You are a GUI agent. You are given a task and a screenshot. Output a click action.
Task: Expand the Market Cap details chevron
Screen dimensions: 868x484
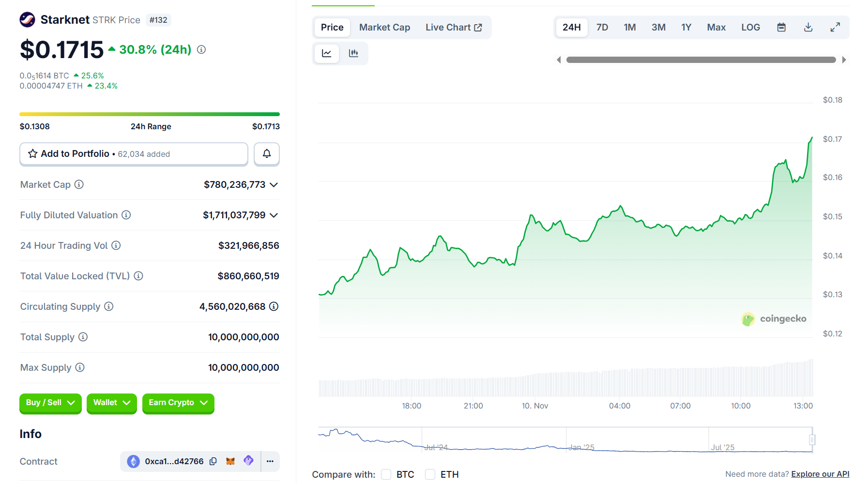(x=274, y=185)
